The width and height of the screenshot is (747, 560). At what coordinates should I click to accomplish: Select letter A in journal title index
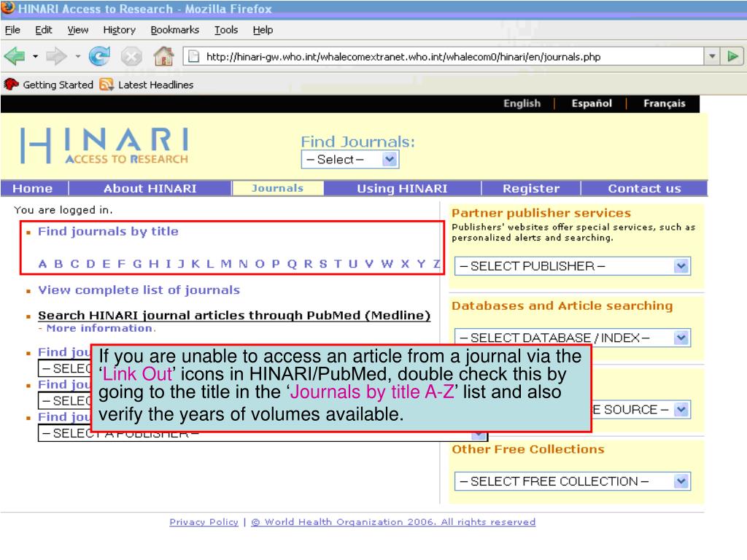[x=42, y=264]
